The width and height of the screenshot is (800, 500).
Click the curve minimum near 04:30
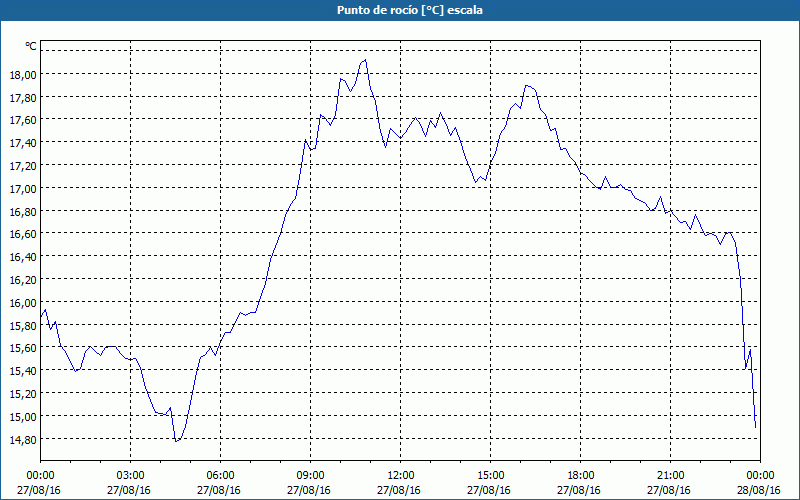coord(176,441)
